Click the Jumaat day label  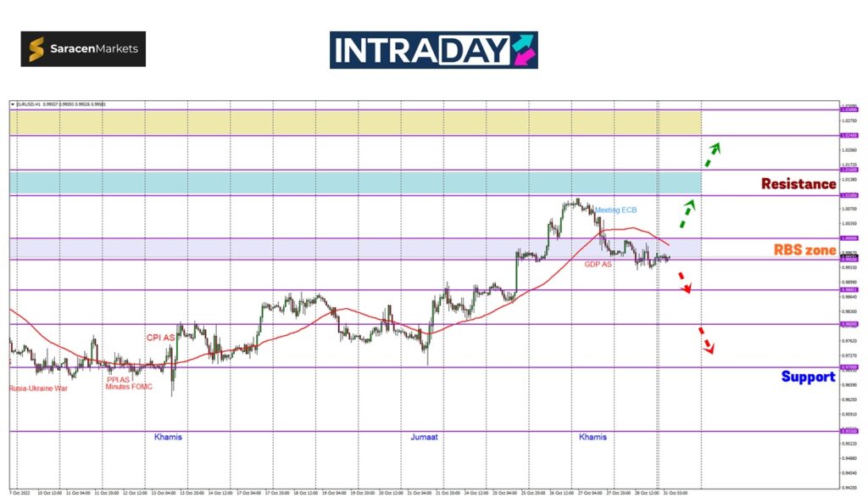coord(424,437)
